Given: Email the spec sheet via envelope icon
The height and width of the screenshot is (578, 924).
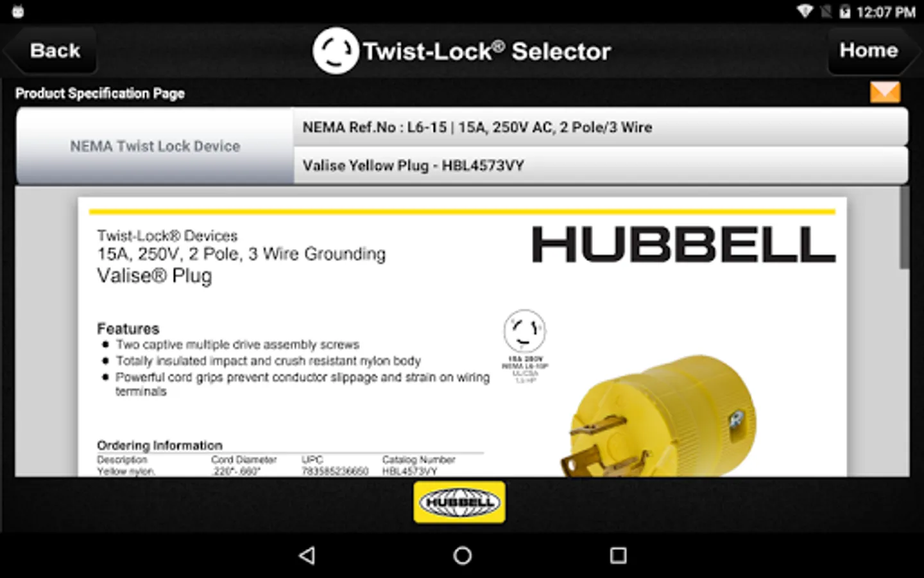Looking at the screenshot, I should (885, 92).
